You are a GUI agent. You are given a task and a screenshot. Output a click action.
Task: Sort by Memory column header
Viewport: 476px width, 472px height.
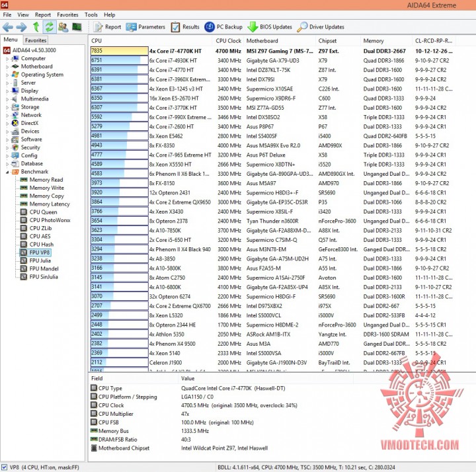tap(387, 41)
